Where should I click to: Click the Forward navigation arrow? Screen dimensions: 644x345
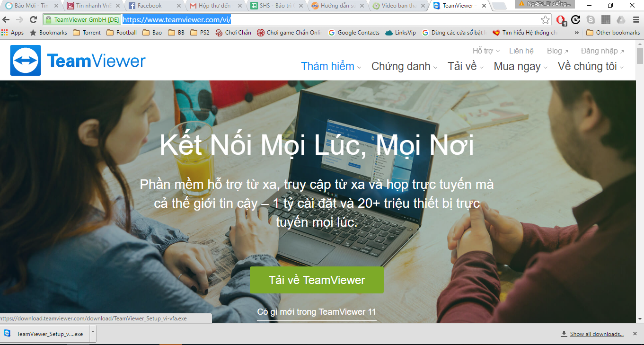(x=19, y=20)
